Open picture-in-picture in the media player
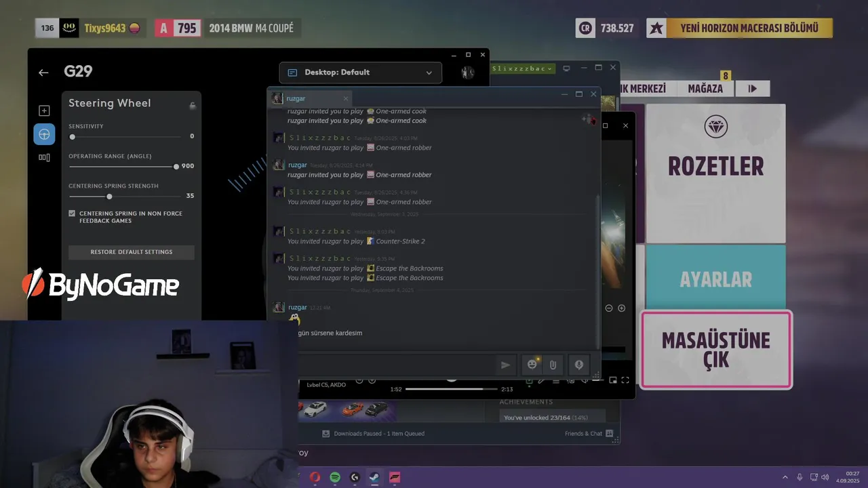868x488 pixels. coord(613,380)
